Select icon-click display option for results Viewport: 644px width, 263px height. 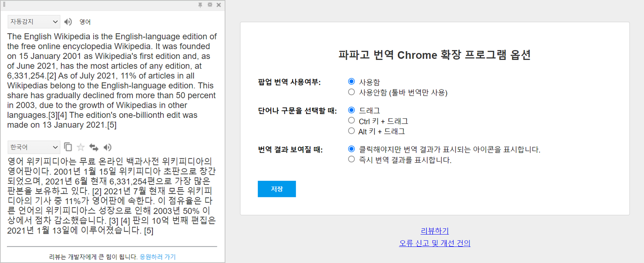click(x=351, y=149)
